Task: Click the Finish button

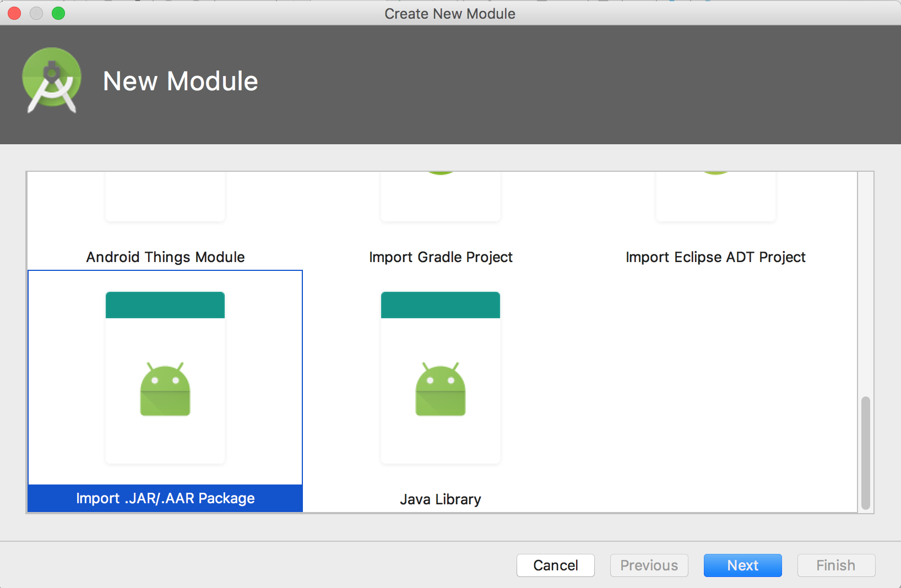Action: (836, 565)
